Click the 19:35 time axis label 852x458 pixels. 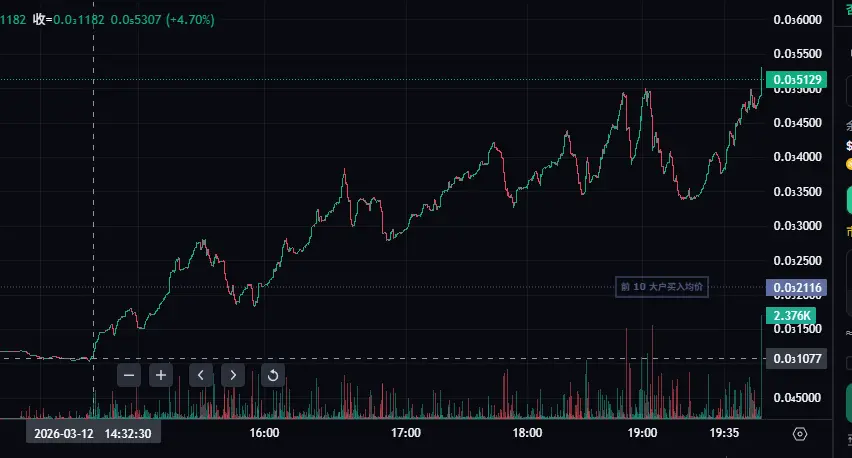point(724,433)
